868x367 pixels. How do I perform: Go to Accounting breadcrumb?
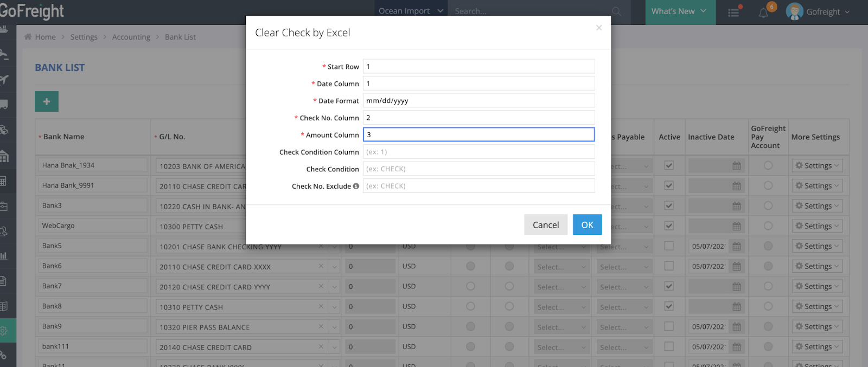(x=131, y=37)
